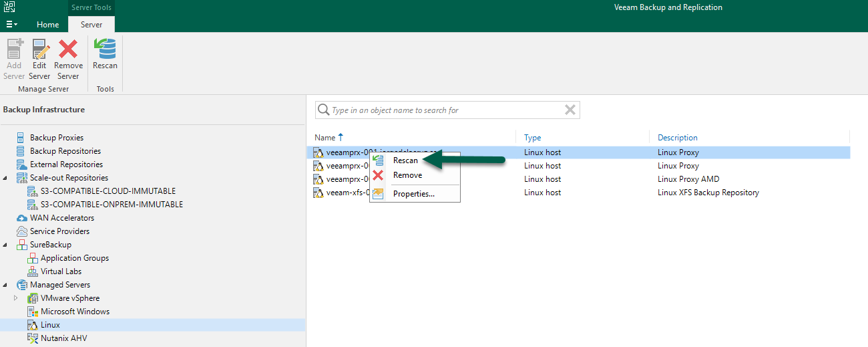Open the main hamburger menu dropdown
Image resolution: width=868 pixels, height=347 pixels.
(x=12, y=24)
